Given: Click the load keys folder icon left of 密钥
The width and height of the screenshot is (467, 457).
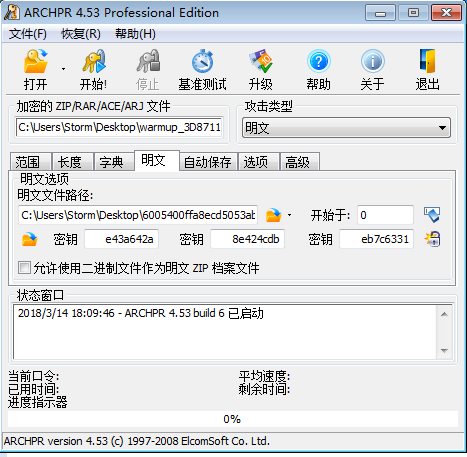Looking at the screenshot, I should (29, 239).
